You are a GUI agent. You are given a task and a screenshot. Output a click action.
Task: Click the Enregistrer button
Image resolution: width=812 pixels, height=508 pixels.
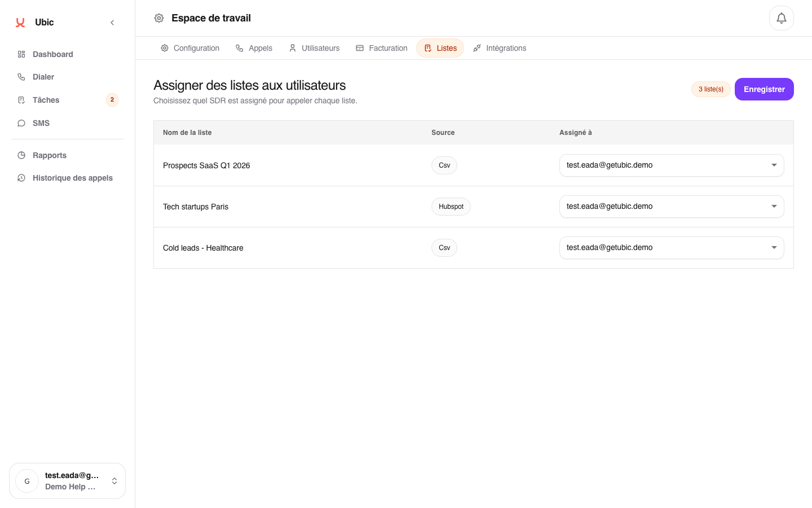(x=764, y=89)
